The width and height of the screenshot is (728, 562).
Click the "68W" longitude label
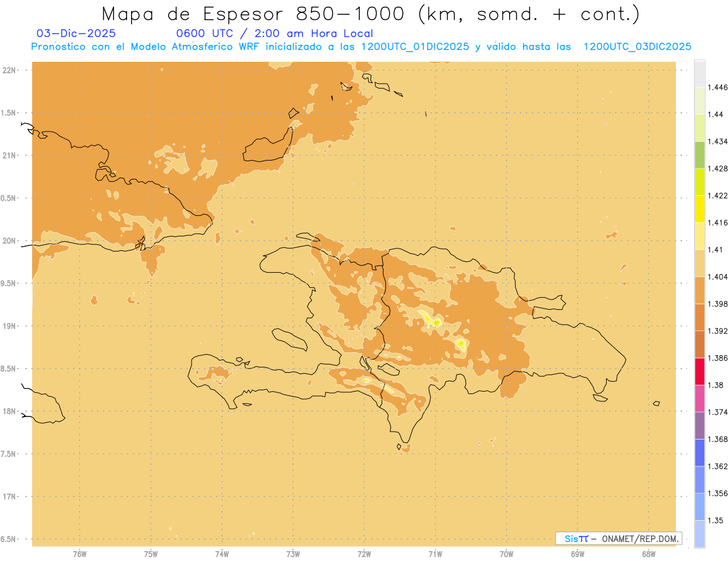649,554
